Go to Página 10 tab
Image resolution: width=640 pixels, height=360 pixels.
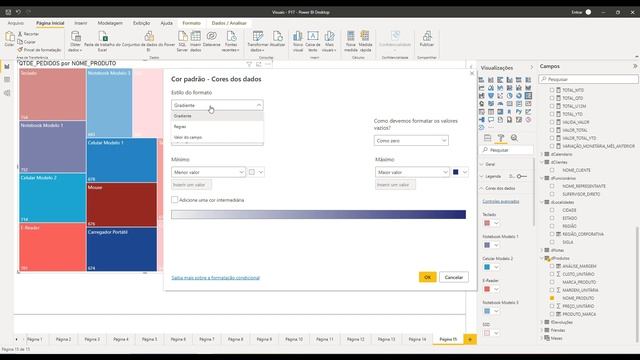click(x=294, y=339)
